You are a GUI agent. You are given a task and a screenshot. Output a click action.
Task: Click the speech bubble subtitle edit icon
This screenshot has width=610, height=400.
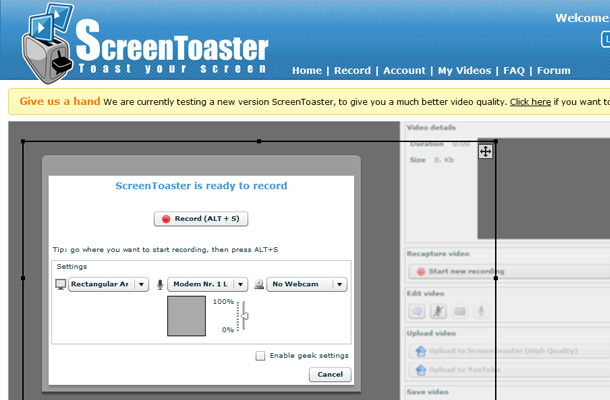(417, 311)
